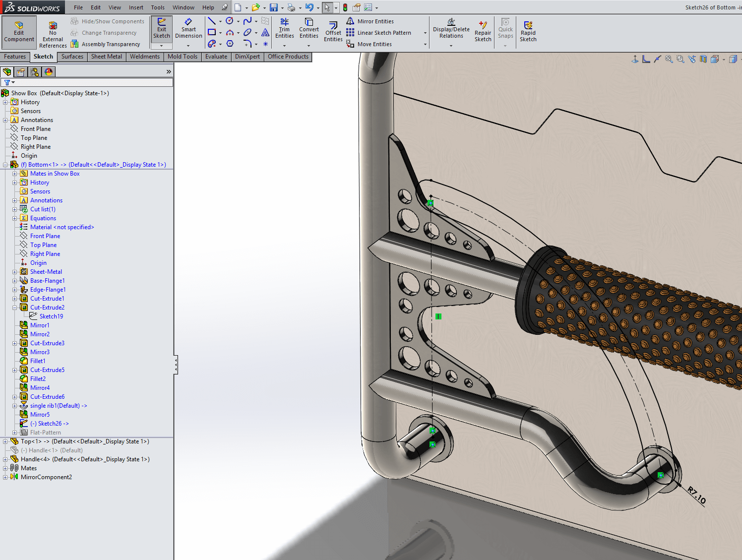Open the Rectangle tool dropdown arrow
The width and height of the screenshot is (742, 560).
tap(220, 32)
